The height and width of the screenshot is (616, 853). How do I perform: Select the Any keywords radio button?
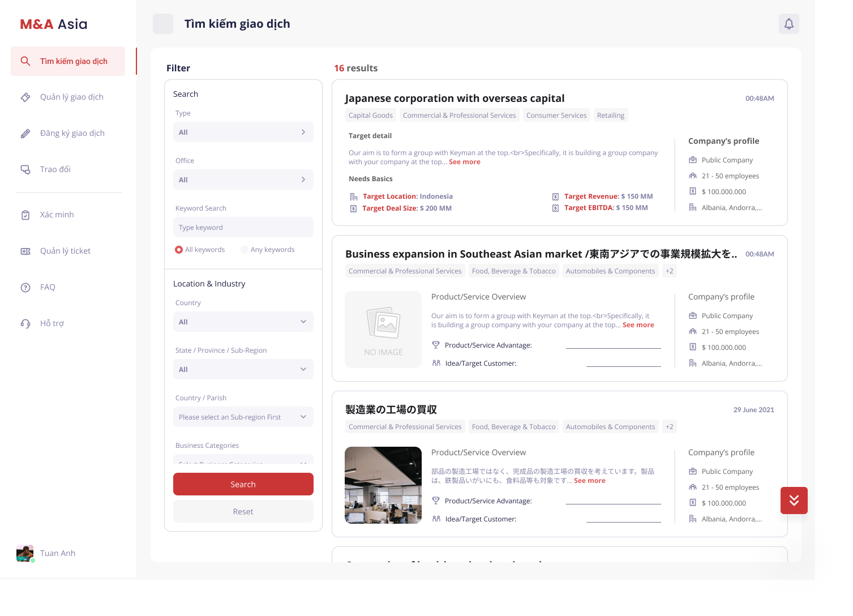point(245,250)
